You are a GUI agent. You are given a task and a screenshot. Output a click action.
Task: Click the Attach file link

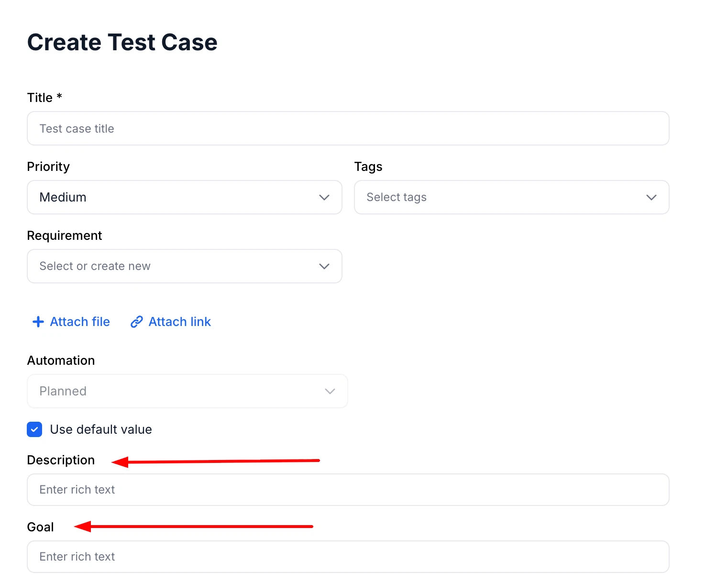(x=80, y=322)
